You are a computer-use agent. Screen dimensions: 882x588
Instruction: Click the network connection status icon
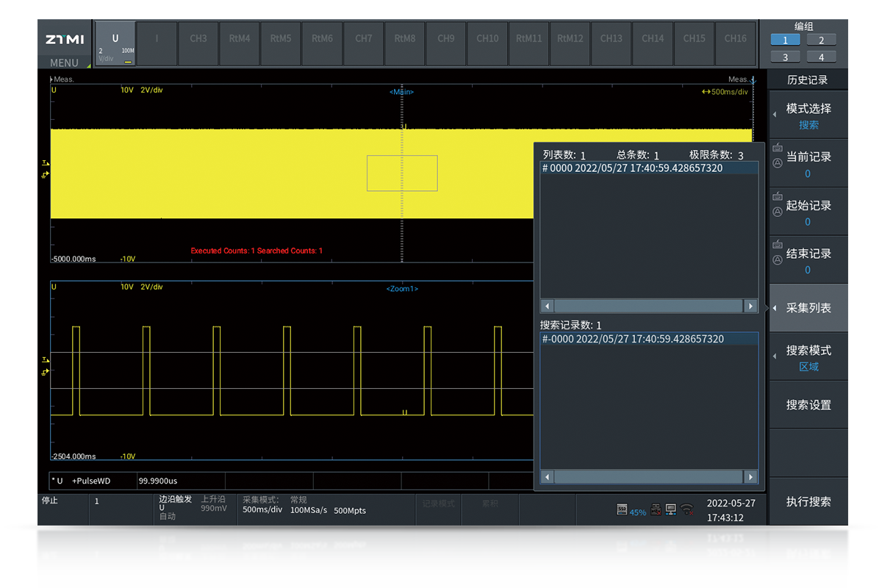click(671, 509)
